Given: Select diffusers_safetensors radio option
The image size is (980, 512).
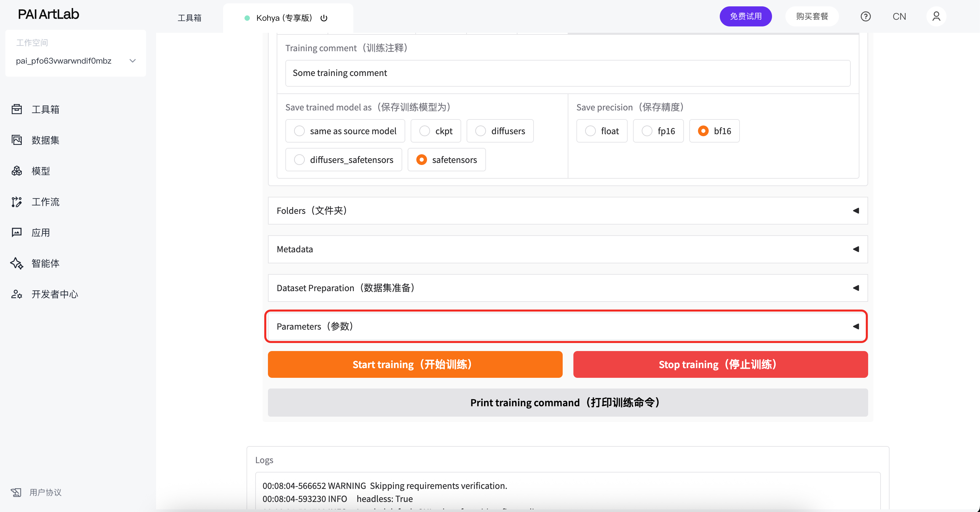Looking at the screenshot, I should pos(299,160).
